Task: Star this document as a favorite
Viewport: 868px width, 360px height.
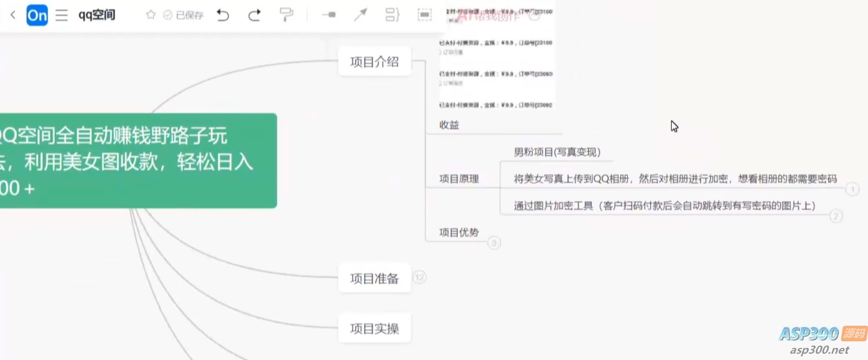Action: point(150,15)
